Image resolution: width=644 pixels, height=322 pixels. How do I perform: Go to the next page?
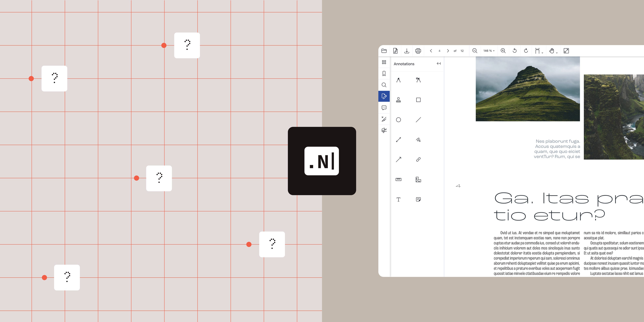(x=448, y=51)
